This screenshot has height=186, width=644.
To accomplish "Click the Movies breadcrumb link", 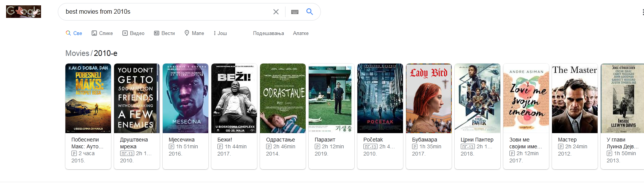I will pyautogui.click(x=77, y=53).
